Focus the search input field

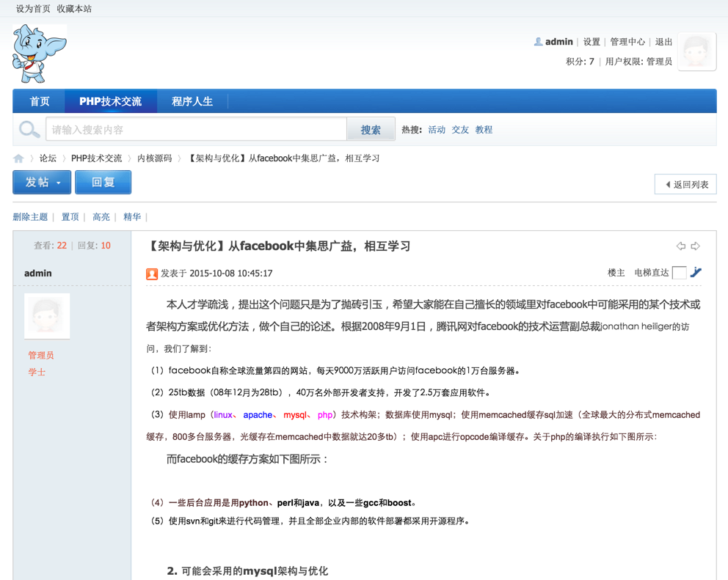197,130
